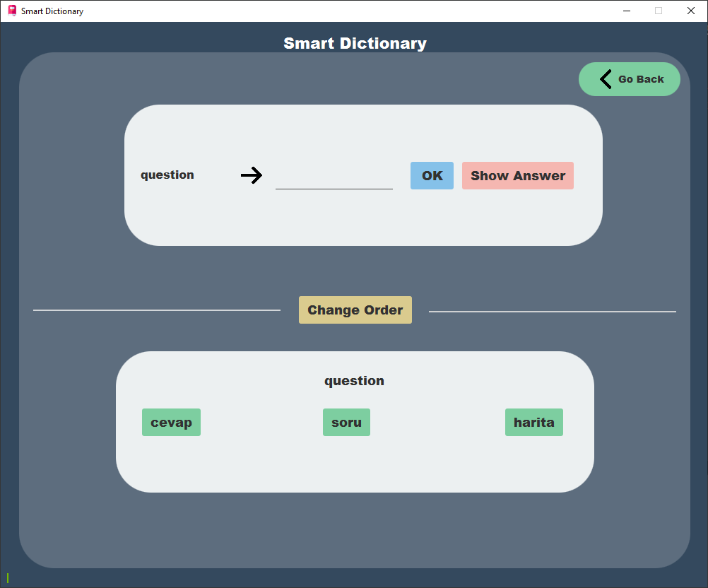Image resolution: width=708 pixels, height=588 pixels.
Task: Click the Smart Dictionary page heading
Action: [x=355, y=43]
